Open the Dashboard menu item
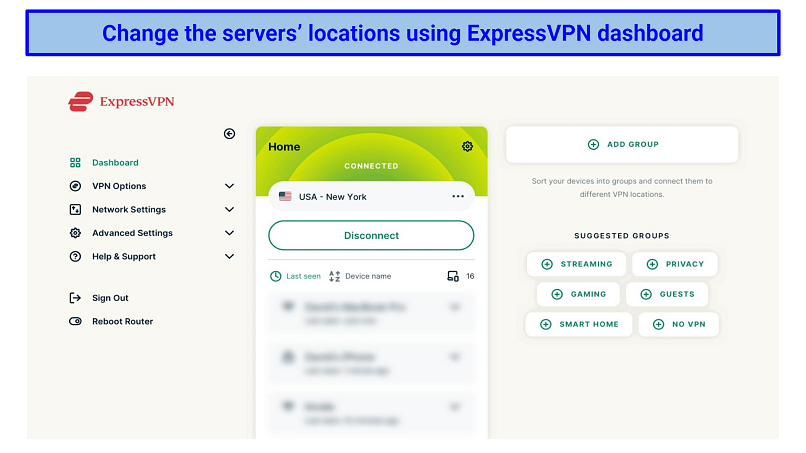 coord(115,162)
